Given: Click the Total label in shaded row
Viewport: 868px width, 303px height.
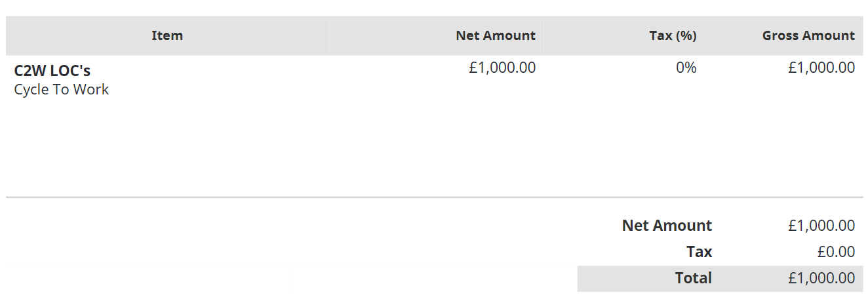Looking at the screenshot, I should 694,278.
